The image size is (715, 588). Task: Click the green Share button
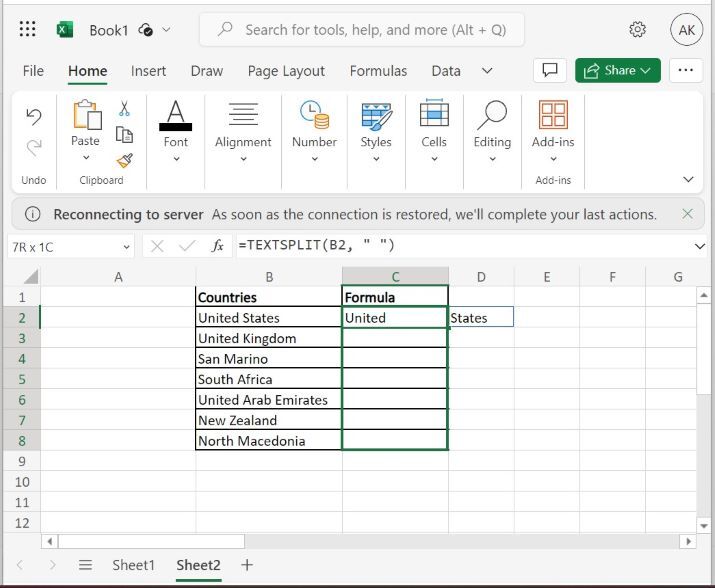click(x=617, y=70)
